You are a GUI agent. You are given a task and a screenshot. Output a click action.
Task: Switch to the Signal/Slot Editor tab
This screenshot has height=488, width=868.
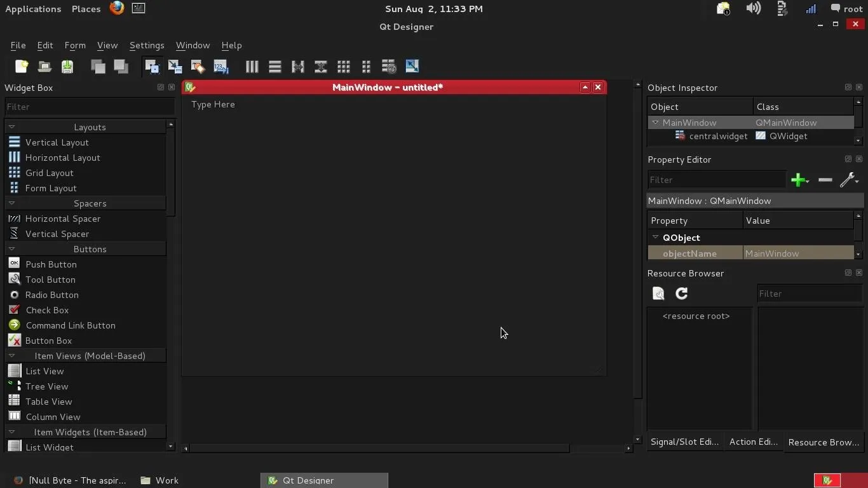tap(684, 442)
